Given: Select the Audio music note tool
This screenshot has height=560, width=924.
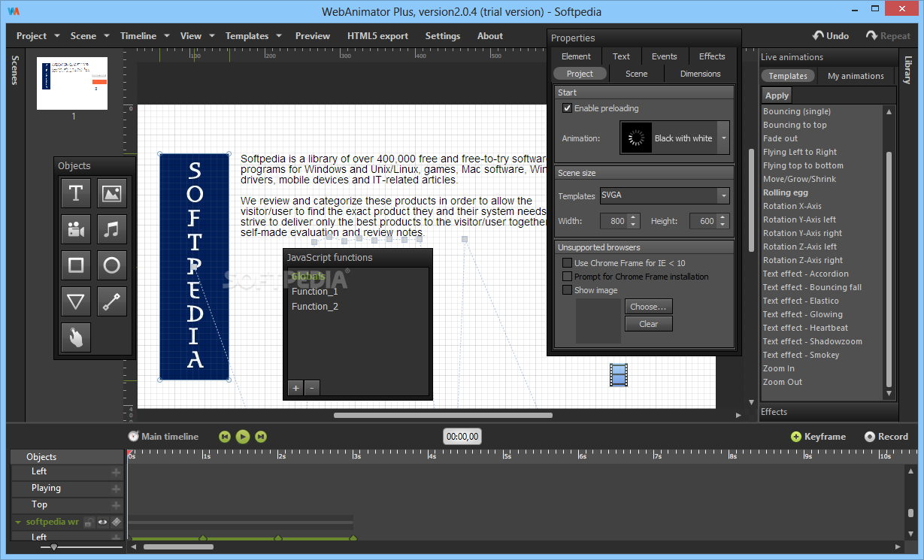Looking at the screenshot, I should pos(112,229).
